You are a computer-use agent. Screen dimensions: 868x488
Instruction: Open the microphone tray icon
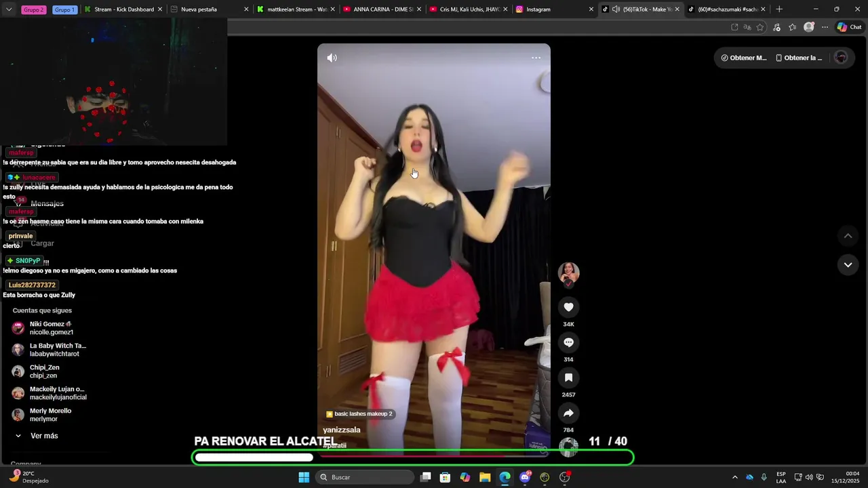pos(764,477)
